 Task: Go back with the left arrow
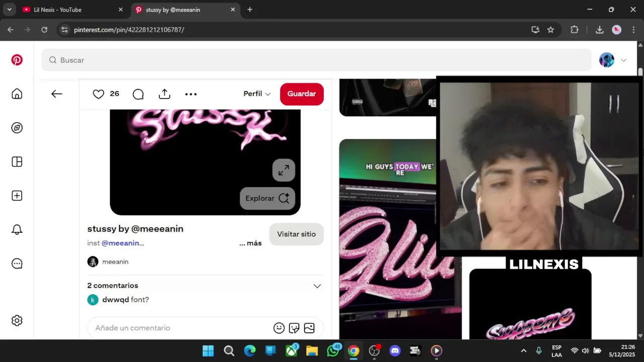57,94
